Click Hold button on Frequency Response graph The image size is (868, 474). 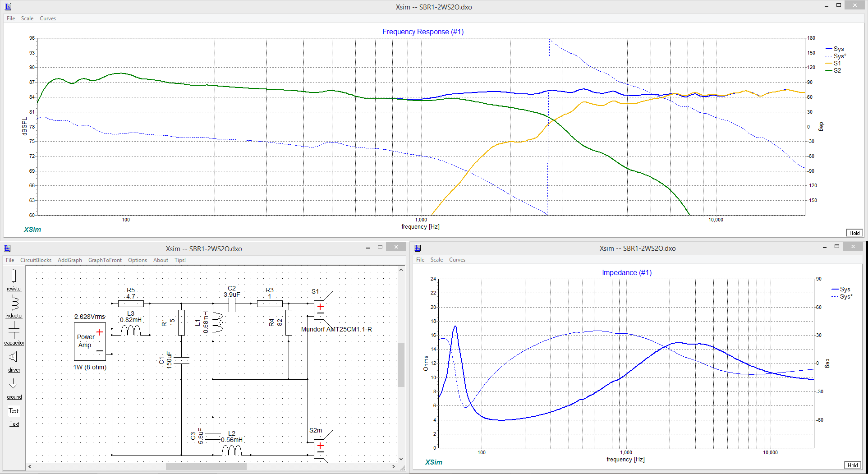point(854,233)
